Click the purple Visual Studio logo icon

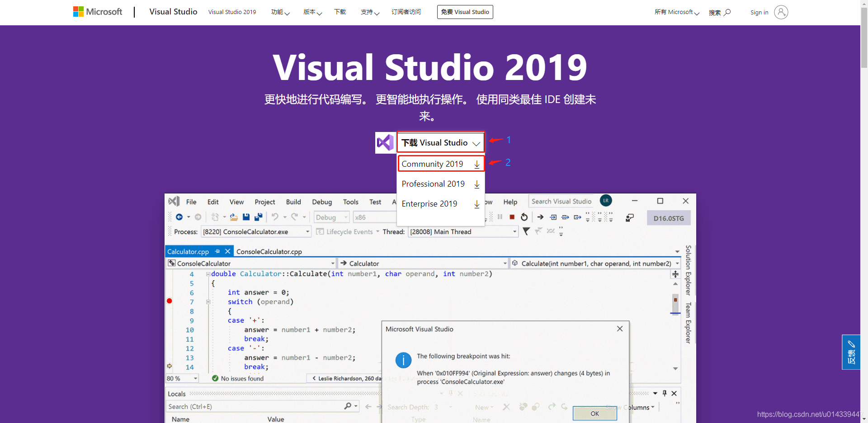(x=386, y=143)
